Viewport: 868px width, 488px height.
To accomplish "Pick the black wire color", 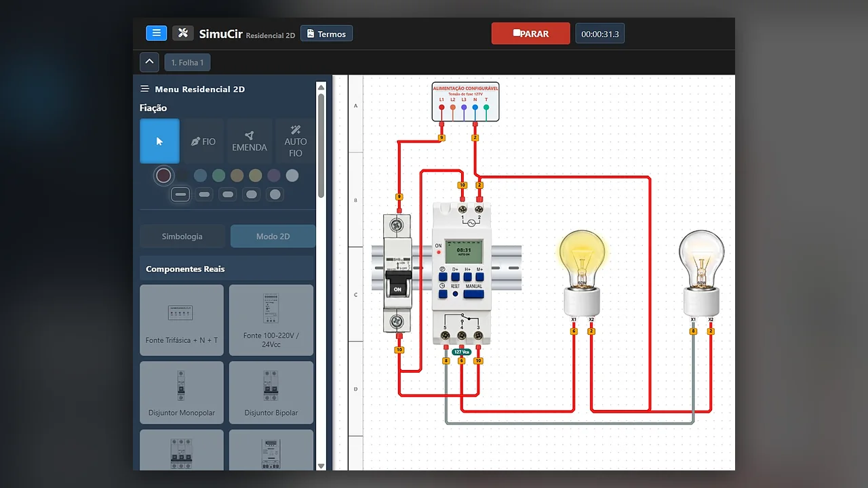I will pos(182,176).
